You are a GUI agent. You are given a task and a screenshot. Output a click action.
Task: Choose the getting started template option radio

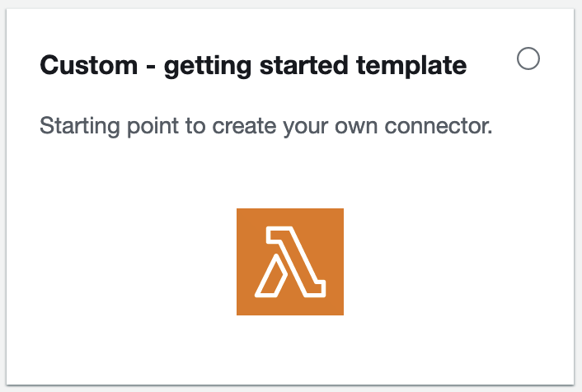point(528,58)
